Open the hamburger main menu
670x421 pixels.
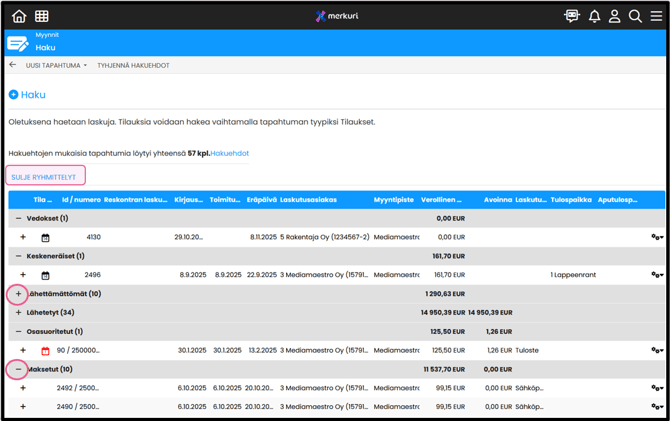point(655,16)
